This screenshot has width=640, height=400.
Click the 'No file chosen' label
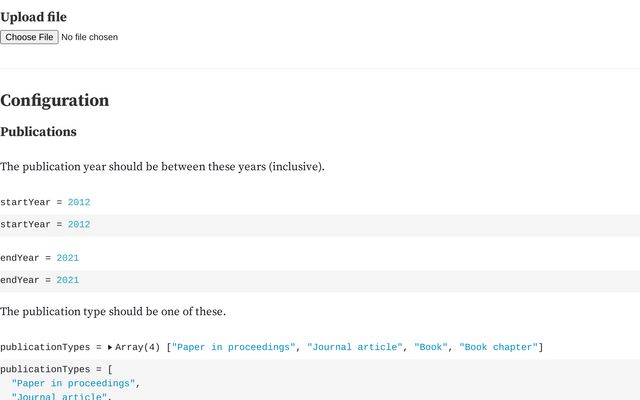pyautogui.click(x=89, y=37)
